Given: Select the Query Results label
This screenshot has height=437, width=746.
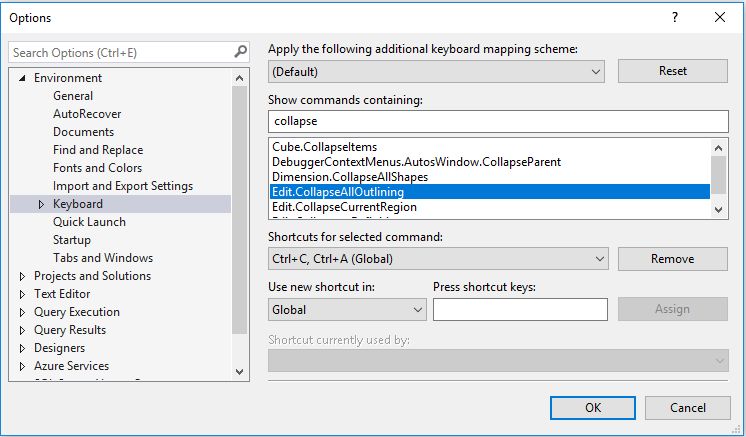Looking at the screenshot, I should [70, 330].
